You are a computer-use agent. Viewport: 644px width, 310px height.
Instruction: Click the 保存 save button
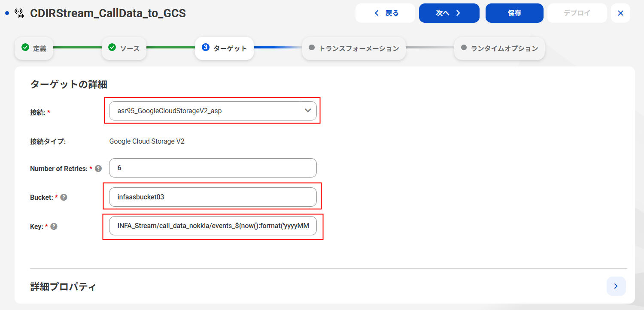pyautogui.click(x=514, y=13)
